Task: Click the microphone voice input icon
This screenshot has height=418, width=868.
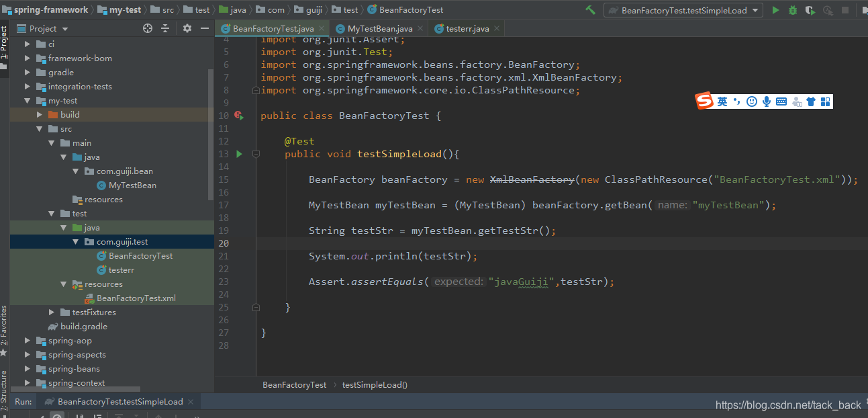Action: (767, 101)
